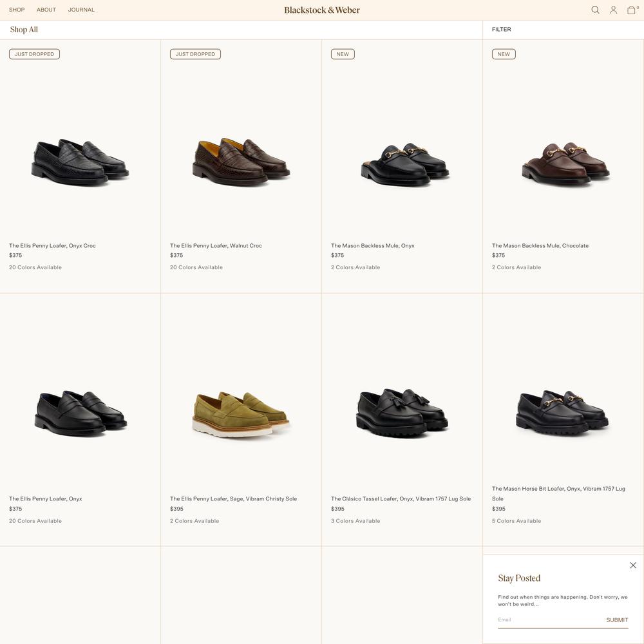Click the JUST DROPPED badge on Onyx Croc
The image size is (644, 644).
pyautogui.click(x=35, y=54)
